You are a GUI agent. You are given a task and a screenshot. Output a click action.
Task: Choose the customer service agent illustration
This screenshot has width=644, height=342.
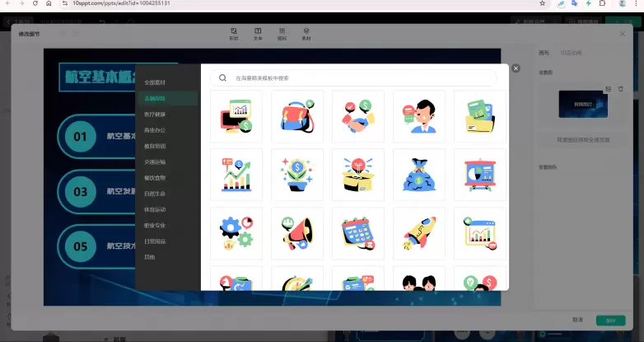point(418,117)
